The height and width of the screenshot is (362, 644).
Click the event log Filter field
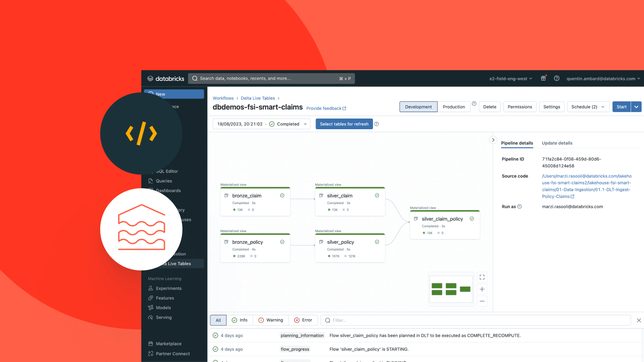click(476, 320)
